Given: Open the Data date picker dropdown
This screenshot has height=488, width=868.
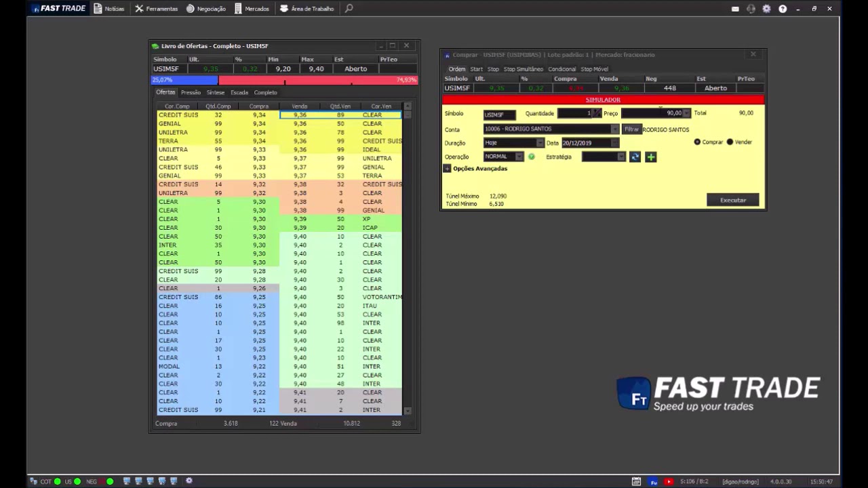Looking at the screenshot, I should pos(615,143).
